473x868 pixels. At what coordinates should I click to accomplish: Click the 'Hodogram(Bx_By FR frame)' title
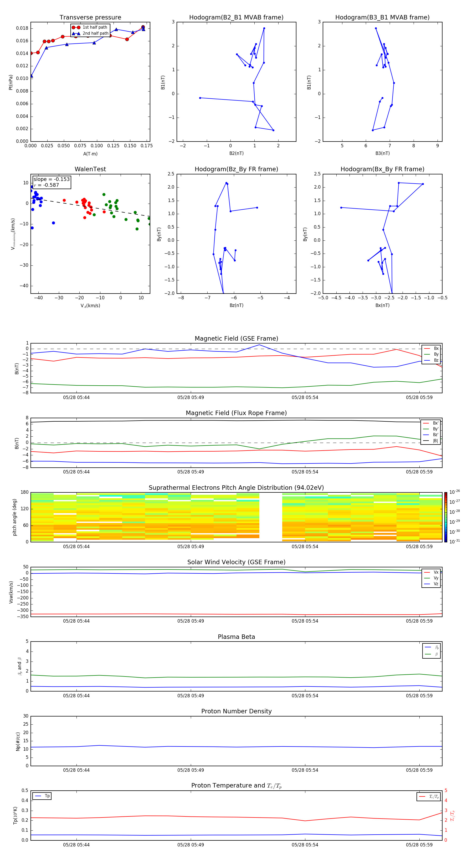(382, 169)
